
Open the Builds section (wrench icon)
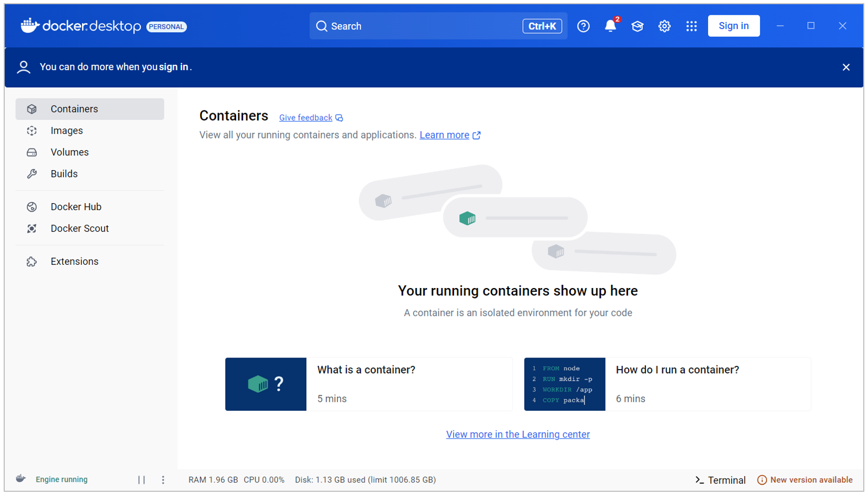(x=64, y=174)
